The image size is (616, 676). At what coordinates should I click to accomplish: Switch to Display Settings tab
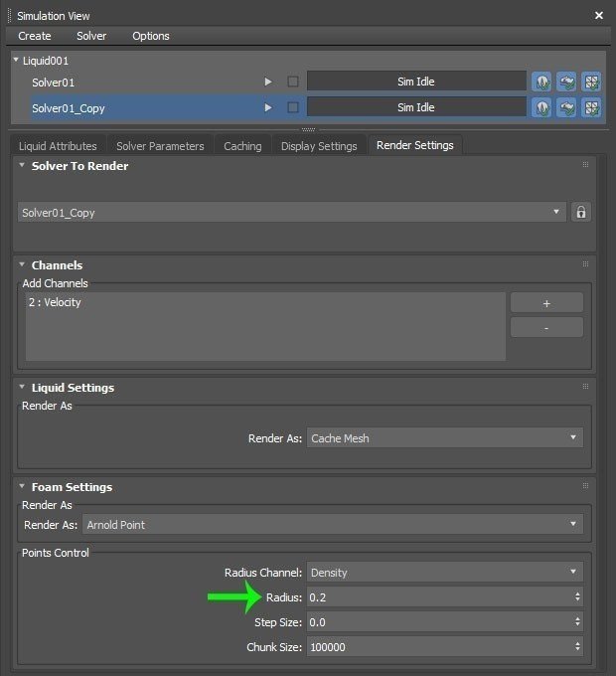[x=319, y=146]
